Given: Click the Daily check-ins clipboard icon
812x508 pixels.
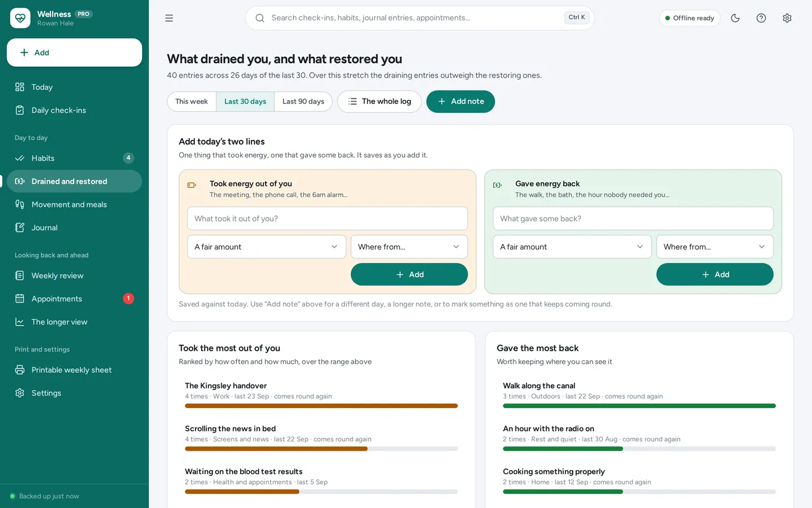Looking at the screenshot, I should point(20,110).
